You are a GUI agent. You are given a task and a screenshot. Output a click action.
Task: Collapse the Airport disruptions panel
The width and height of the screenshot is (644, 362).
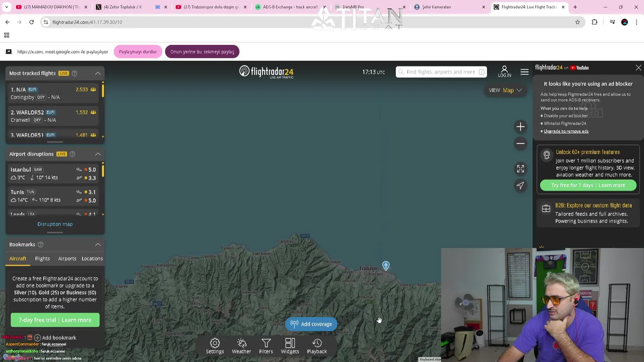pyautogui.click(x=98, y=154)
